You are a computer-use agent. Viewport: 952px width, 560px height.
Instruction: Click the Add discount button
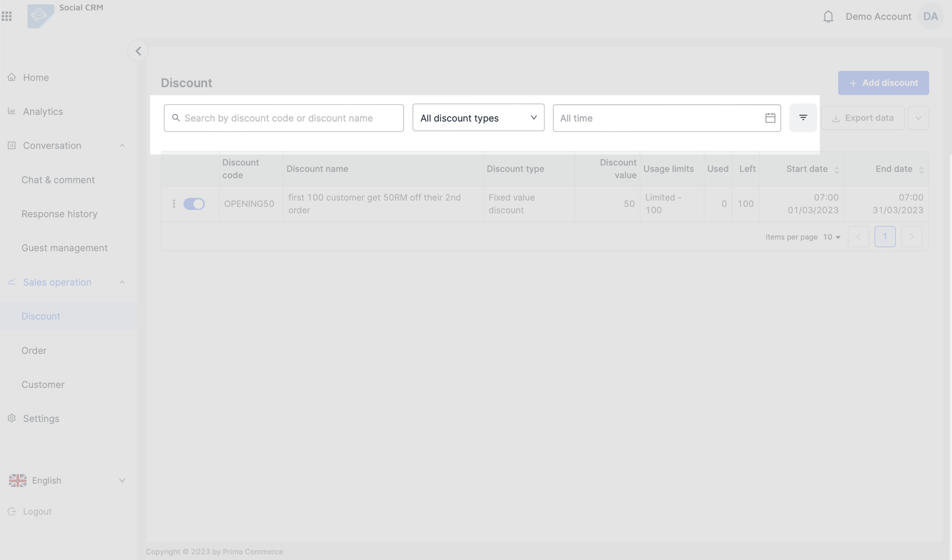(883, 83)
